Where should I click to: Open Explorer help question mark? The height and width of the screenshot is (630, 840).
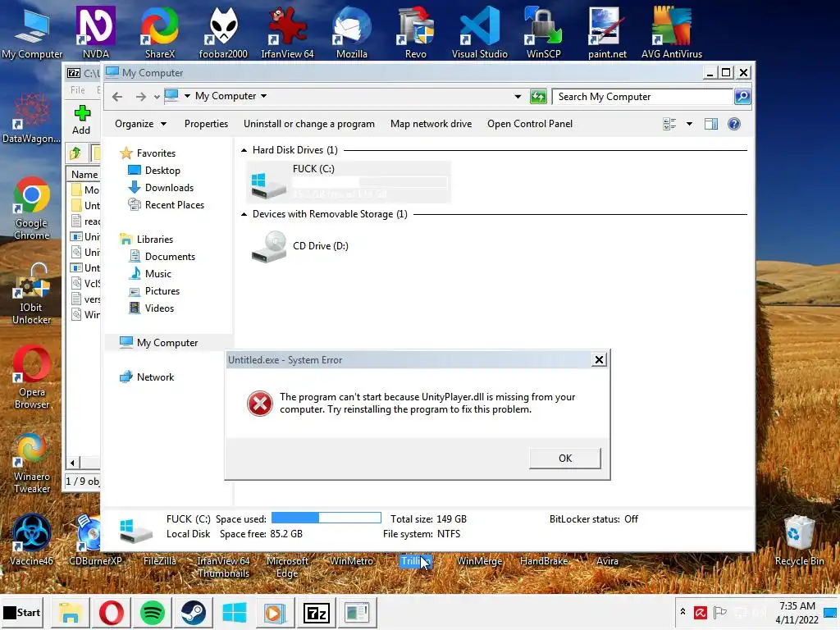734,125
